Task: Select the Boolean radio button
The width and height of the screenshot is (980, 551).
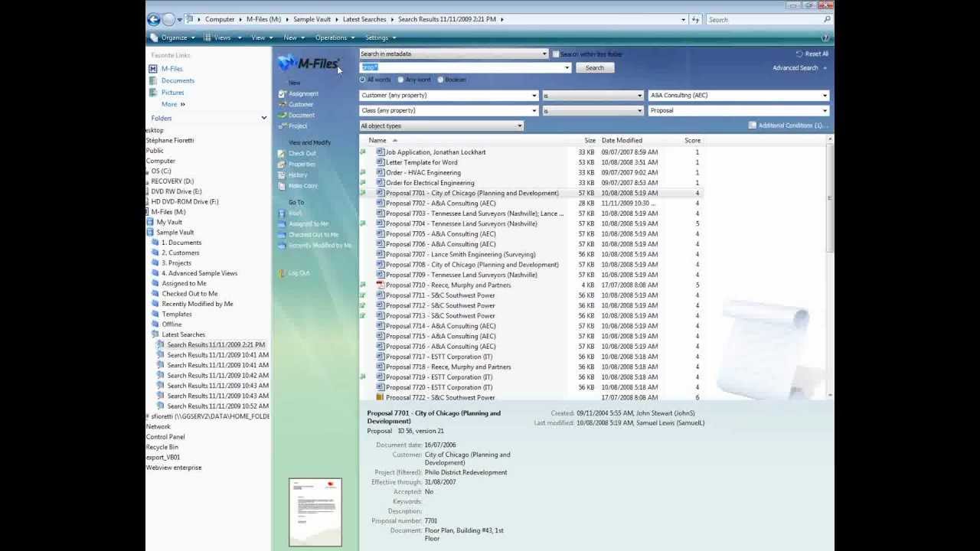Action: point(441,80)
